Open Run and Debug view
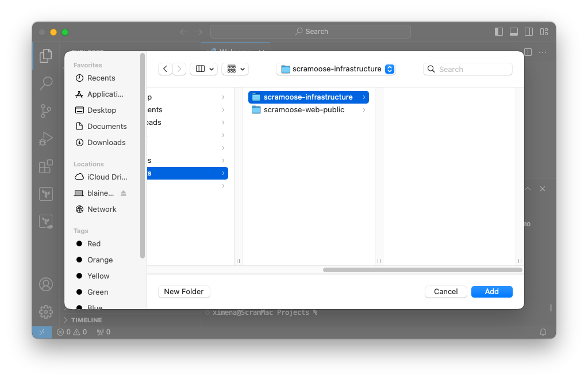 click(x=46, y=139)
